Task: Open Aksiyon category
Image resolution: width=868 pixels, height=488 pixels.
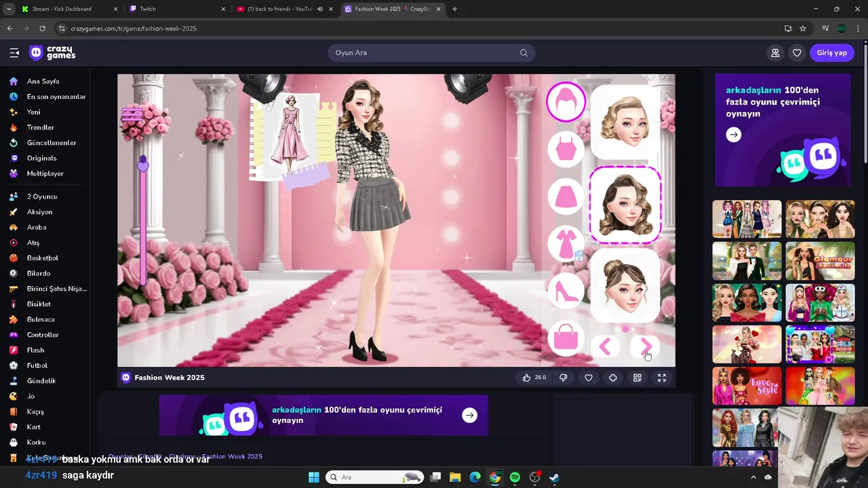Action: (45, 211)
